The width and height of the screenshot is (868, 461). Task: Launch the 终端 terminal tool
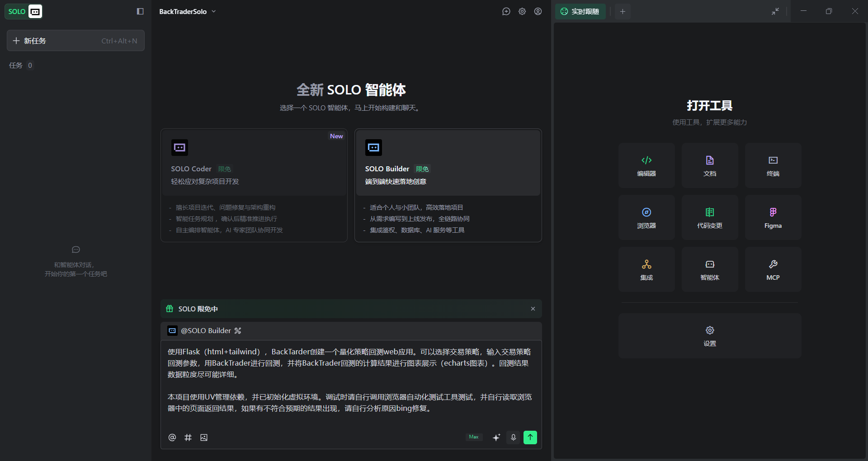pos(773,165)
